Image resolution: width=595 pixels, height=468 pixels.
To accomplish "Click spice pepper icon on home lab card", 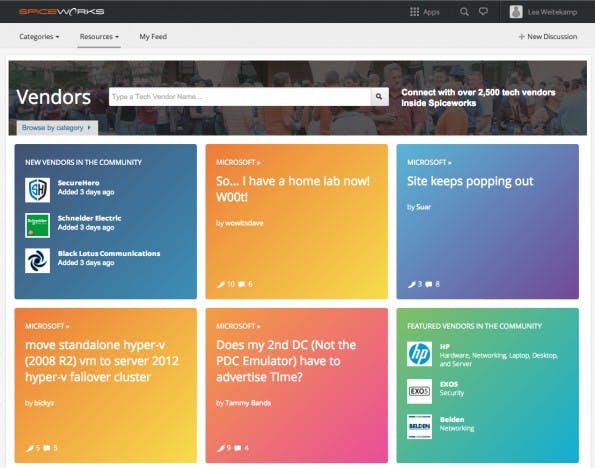I will 220,284.
